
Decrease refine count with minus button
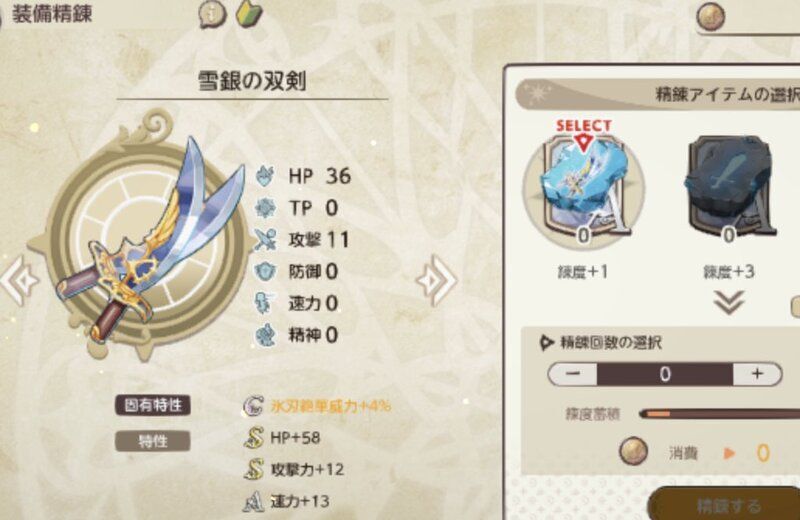572,374
